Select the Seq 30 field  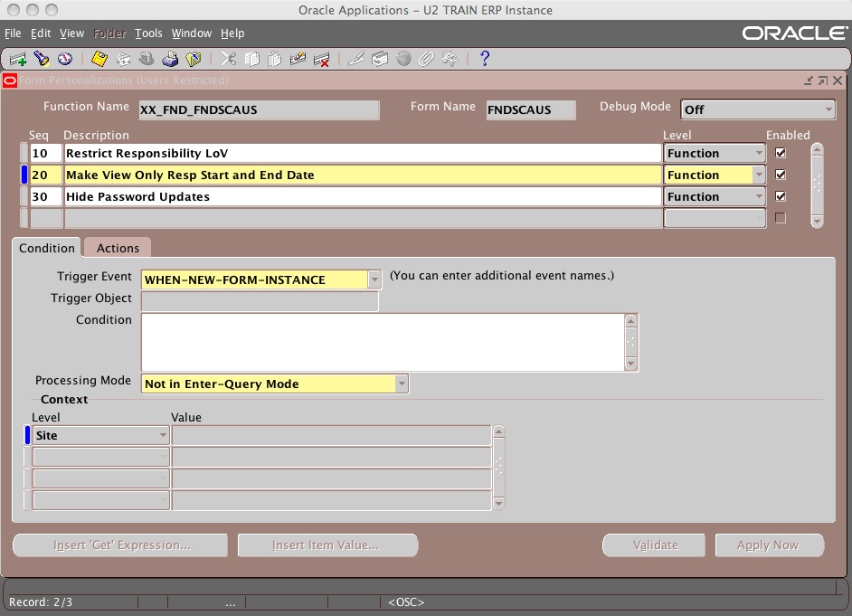tap(46, 196)
